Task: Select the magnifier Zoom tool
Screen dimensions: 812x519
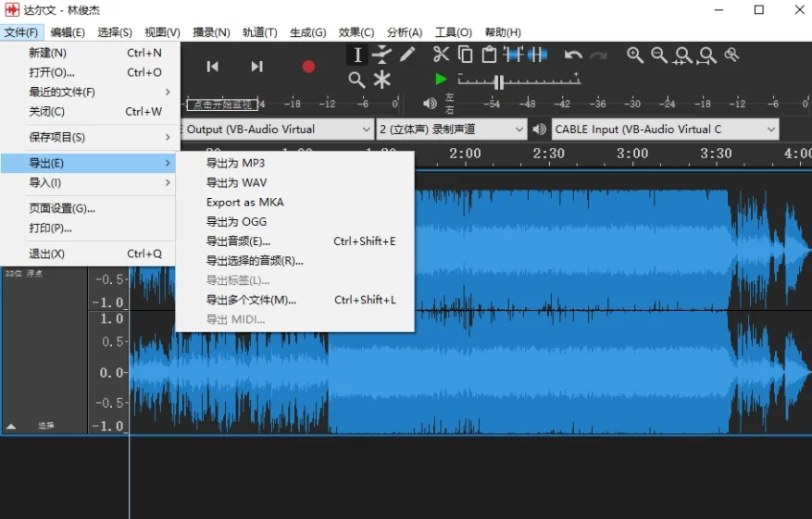Action: click(x=356, y=80)
